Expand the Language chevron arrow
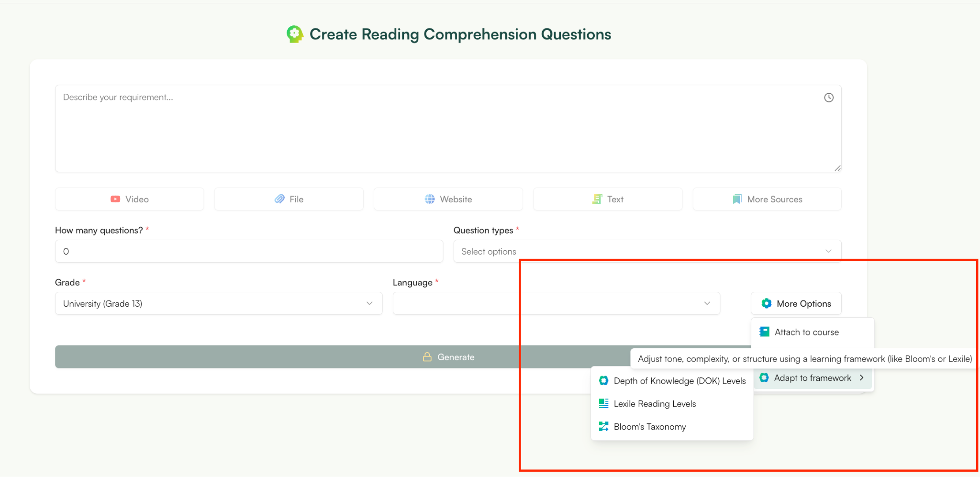Viewport: 980px width, 477px height. coord(707,303)
